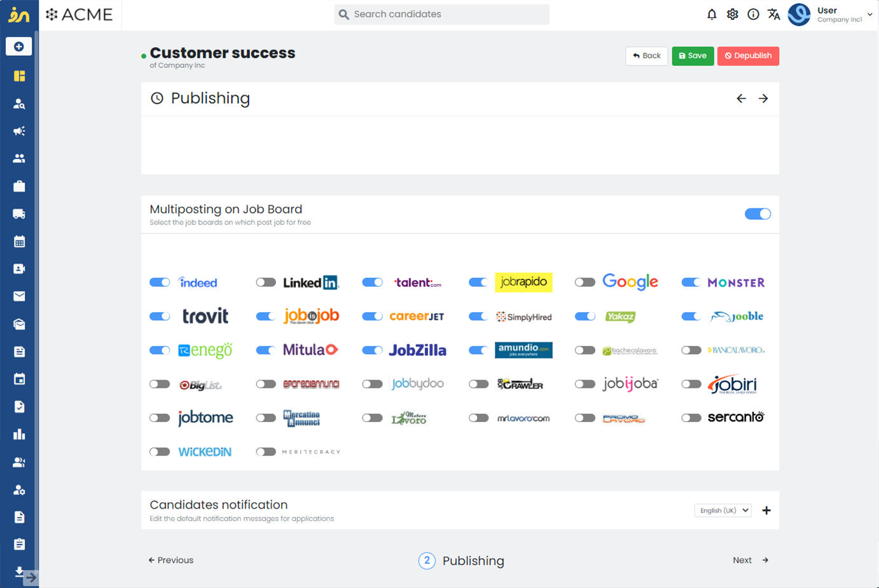Screen dimensions: 879x588
Task: Click the red Depublish button
Action: pyautogui.click(x=748, y=56)
